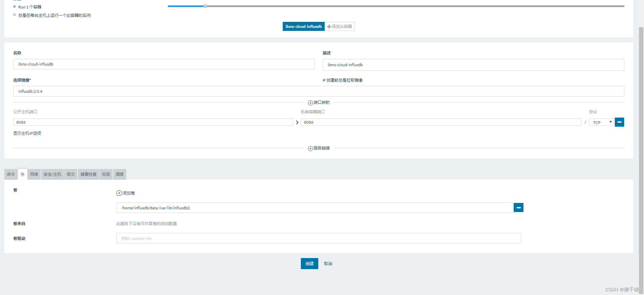The height and width of the screenshot is (295, 644).
Task: Click the volume path input field
Action: tap(315, 208)
